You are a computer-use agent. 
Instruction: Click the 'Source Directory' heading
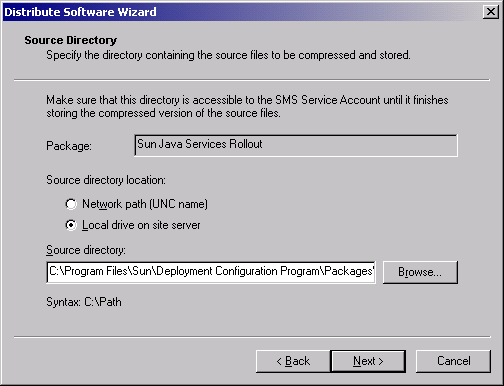70,40
